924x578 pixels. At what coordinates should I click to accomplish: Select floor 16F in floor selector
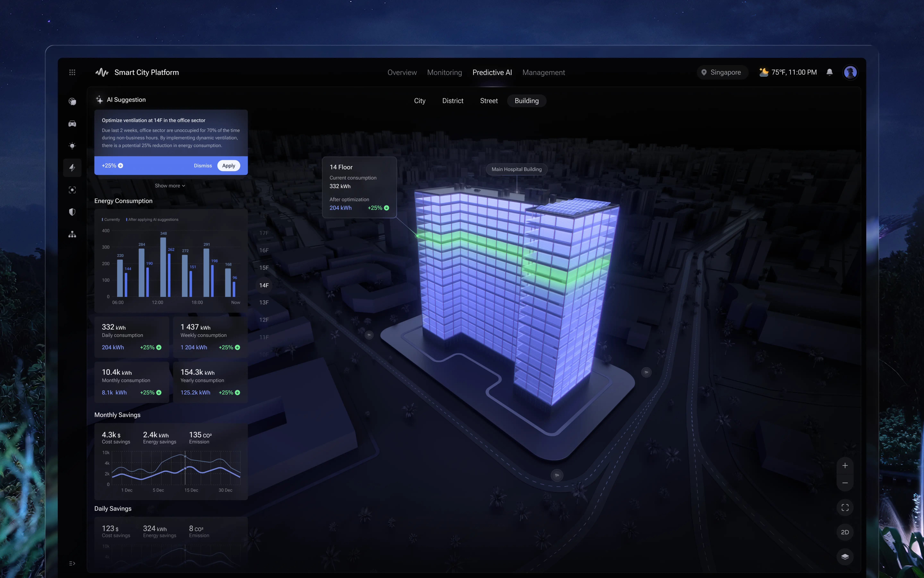point(264,250)
